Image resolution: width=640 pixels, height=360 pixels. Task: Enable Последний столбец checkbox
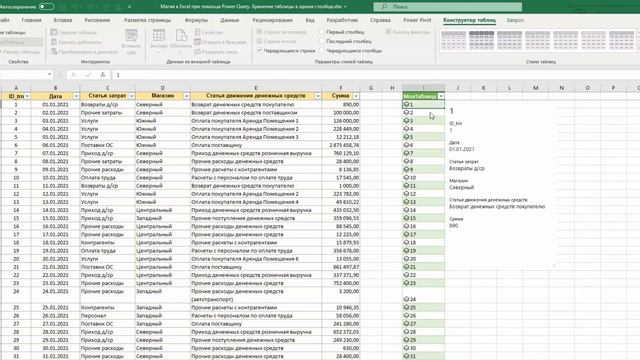pos(322,41)
